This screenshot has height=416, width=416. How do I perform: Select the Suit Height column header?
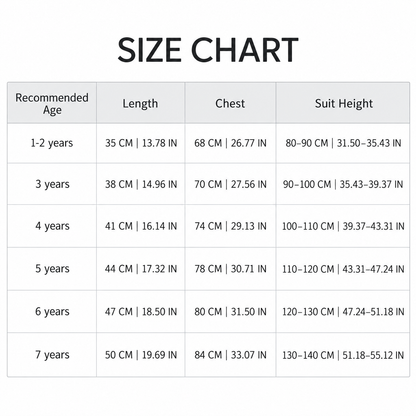pos(344,104)
